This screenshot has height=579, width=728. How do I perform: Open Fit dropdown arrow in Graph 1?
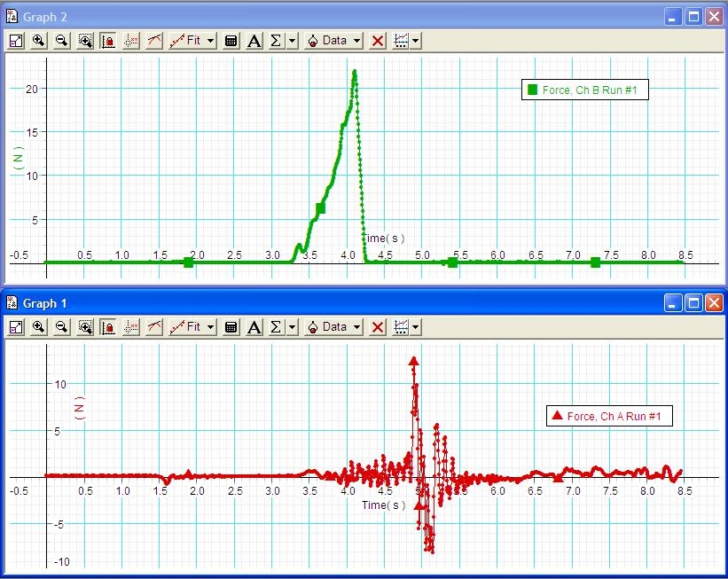[x=210, y=327]
